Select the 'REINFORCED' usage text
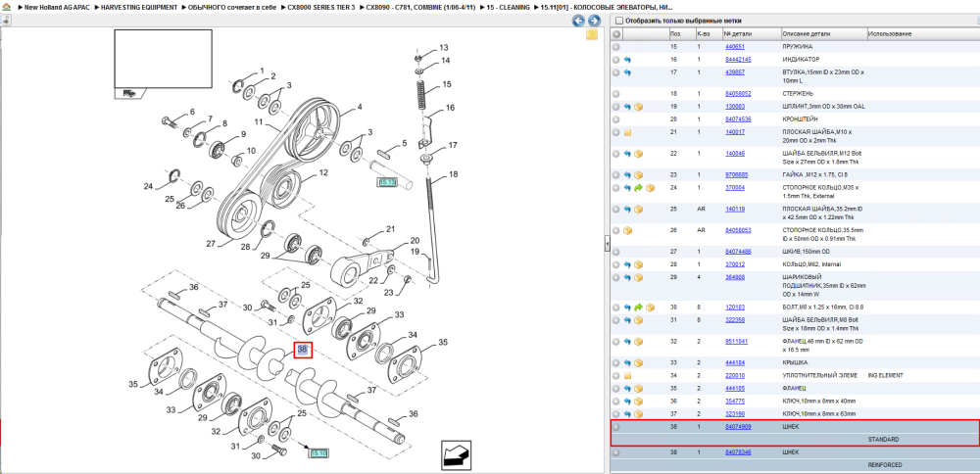The height and width of the screenshot is (474, 980). pyautogui.click(x=884, y=465)
